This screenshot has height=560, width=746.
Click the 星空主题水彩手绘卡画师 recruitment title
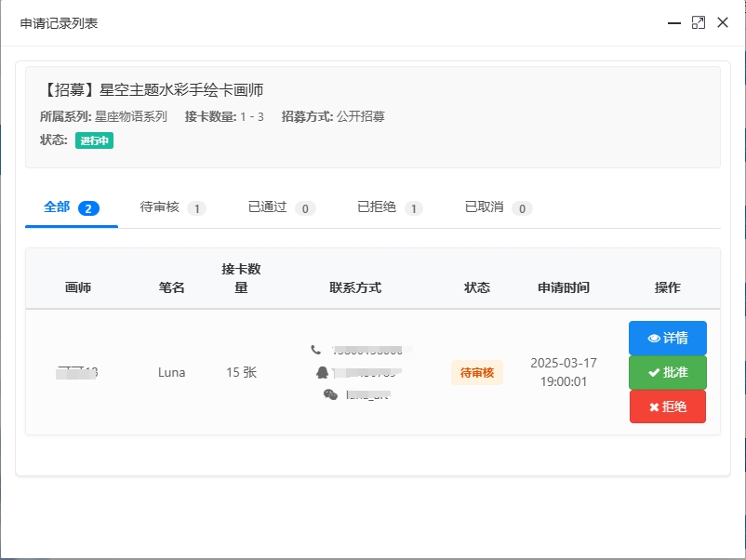153,90
